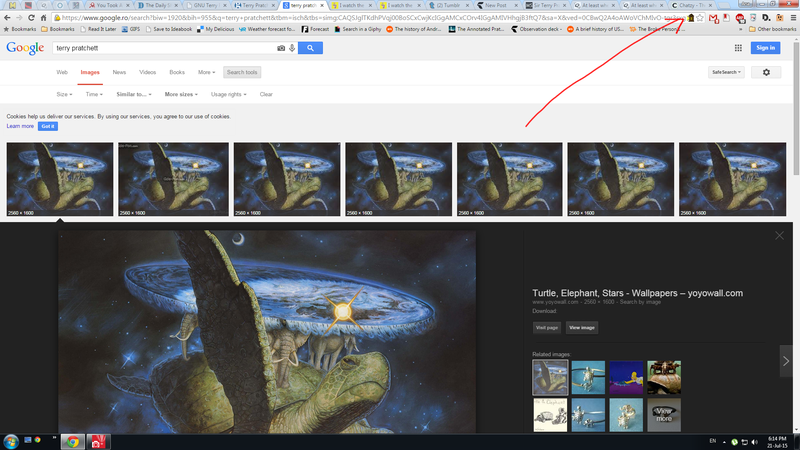The image size is (800, 450).
Task: Switch to the 'New Post' browser tab
Action: (495, 5)
